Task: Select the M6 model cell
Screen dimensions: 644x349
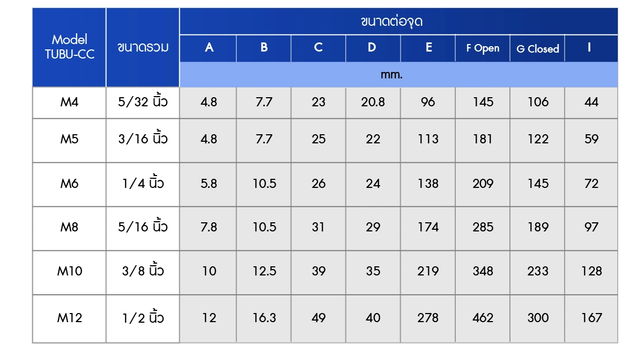Action: [x=69, y=184]
